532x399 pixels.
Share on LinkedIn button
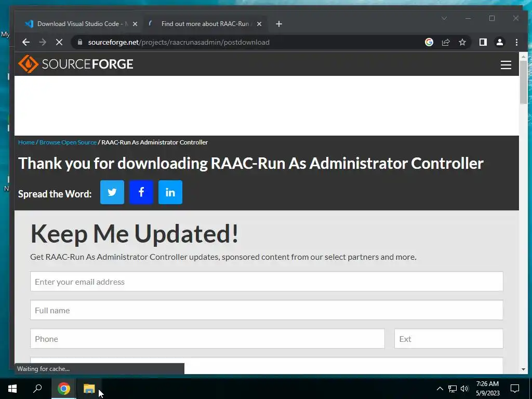click(x=170, y=192)
